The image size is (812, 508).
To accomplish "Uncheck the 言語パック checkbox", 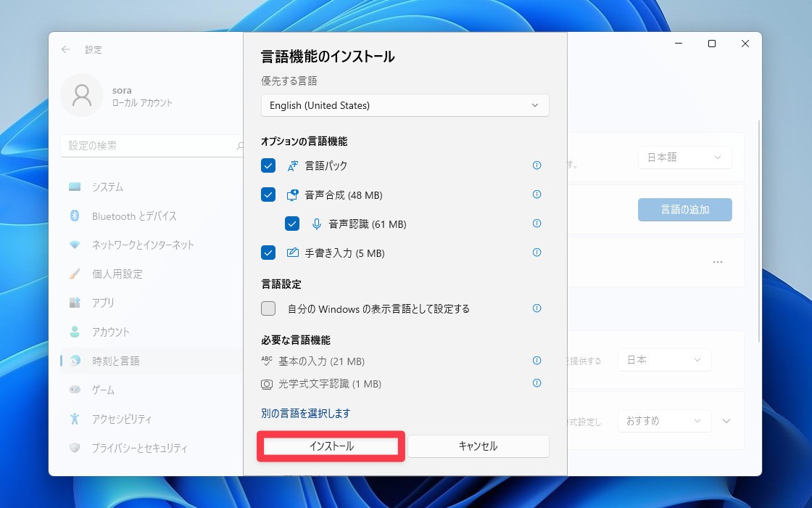I will pyautogui.click(x=268, y=166).
